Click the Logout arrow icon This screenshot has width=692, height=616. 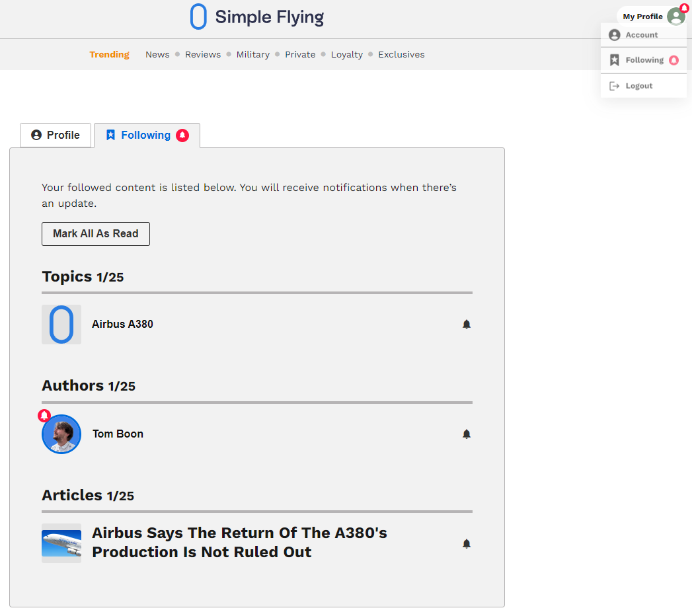coord(615,85)
